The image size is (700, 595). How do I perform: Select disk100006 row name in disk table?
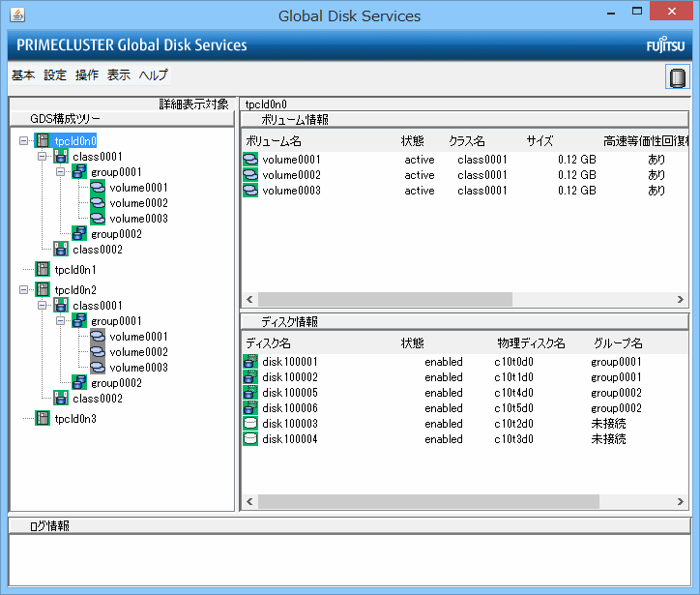pos(290,408)
